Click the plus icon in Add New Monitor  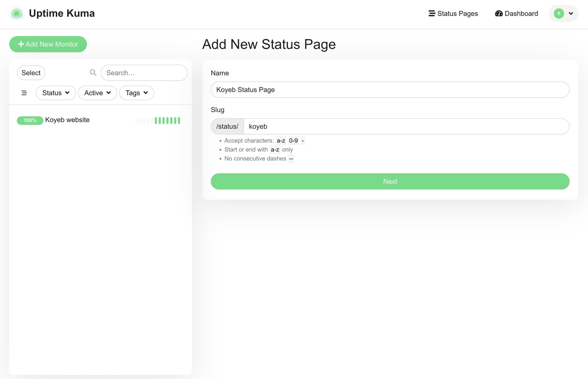21,44
